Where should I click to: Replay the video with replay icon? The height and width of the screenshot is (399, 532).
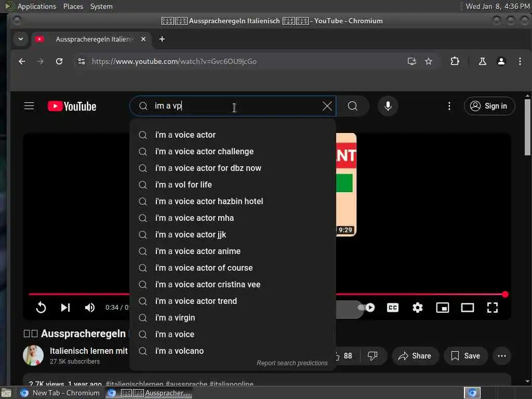pyautogui.click(x=41, y=308)
